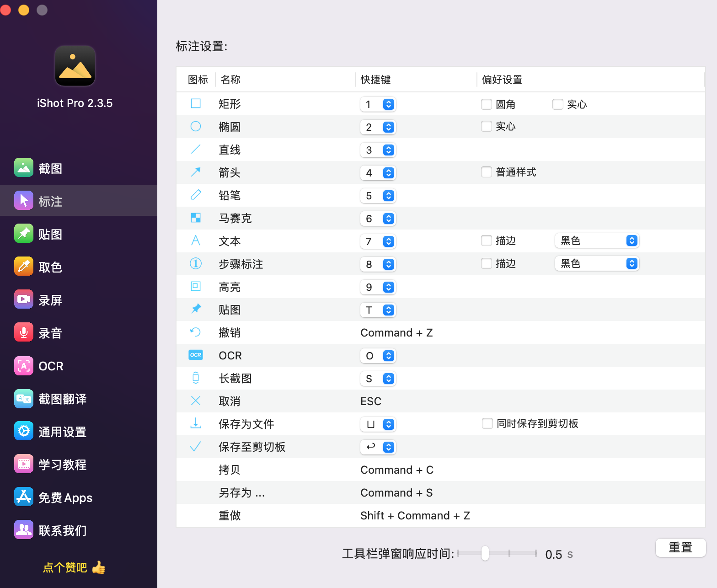Click the ESC shortcut for 取消
The height and width of the screenshot is (588, 717).
[371, 401]
